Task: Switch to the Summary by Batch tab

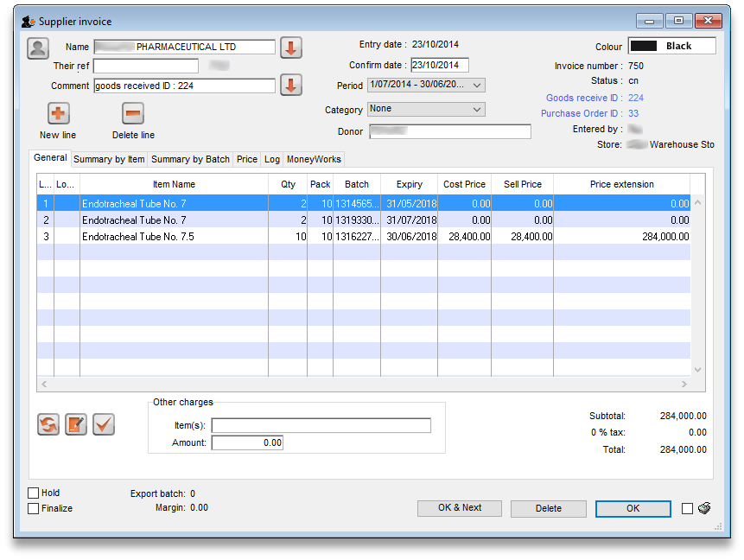Action: (190, 159)
